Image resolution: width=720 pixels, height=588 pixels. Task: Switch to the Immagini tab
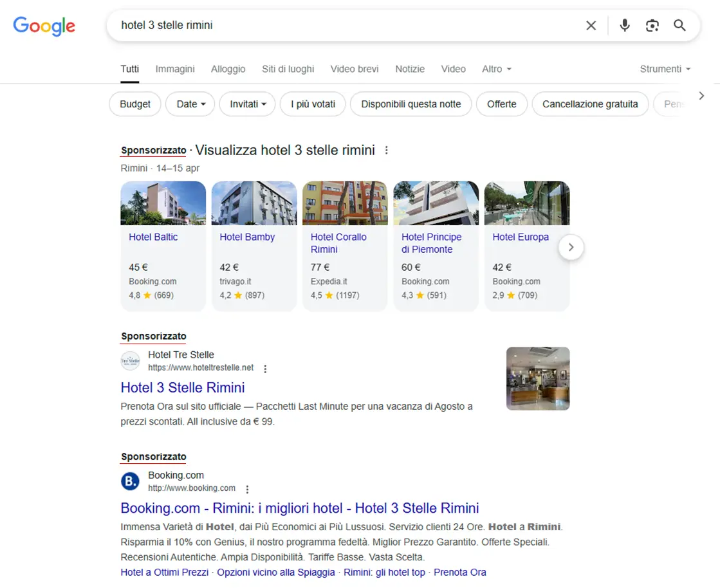[x=175, y=69]
